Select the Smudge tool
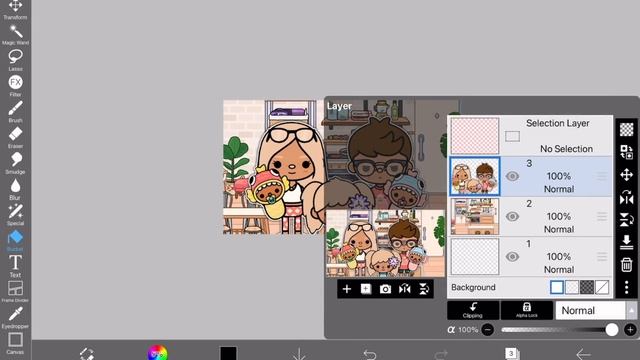Screen dimensions: 640x360 [15, 163]
